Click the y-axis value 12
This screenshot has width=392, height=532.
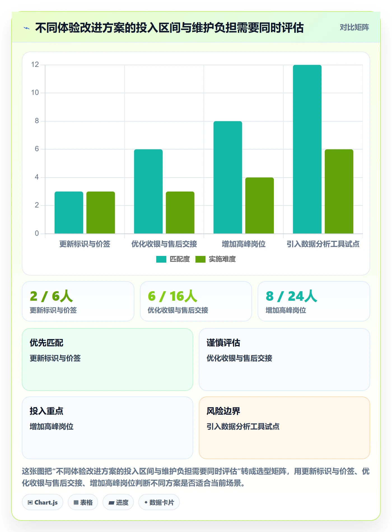pyautogui.click(x=35, y=65)
